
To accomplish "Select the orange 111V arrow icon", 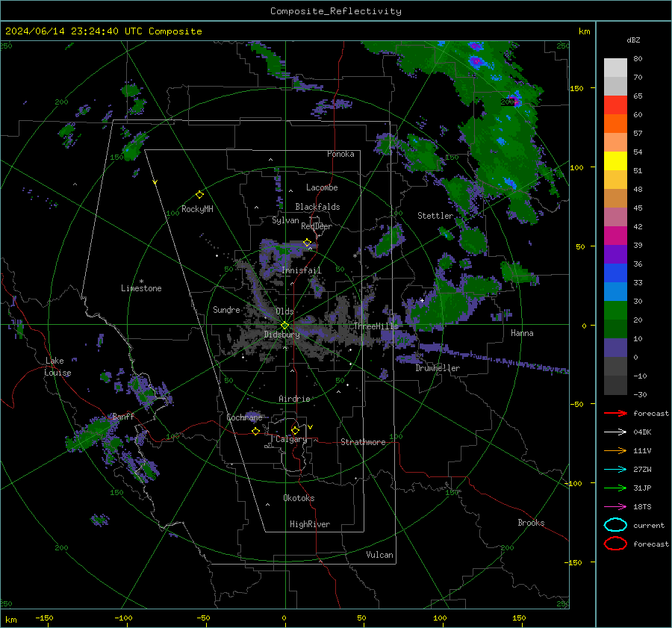I will click(615, 450).
